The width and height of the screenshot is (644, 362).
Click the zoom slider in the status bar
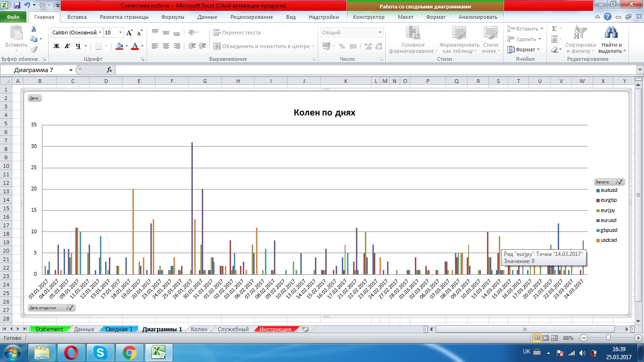click(609, 338)
